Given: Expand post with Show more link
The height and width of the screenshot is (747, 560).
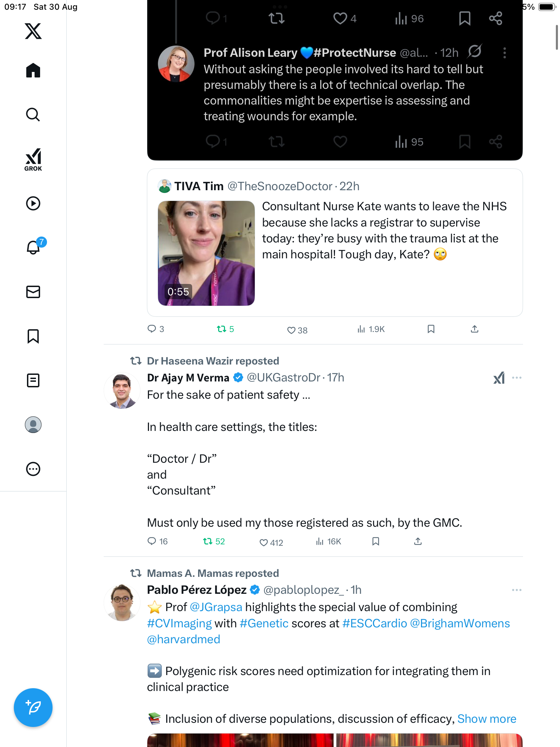Looking at the screenshot, I should (x=486, y=719).
